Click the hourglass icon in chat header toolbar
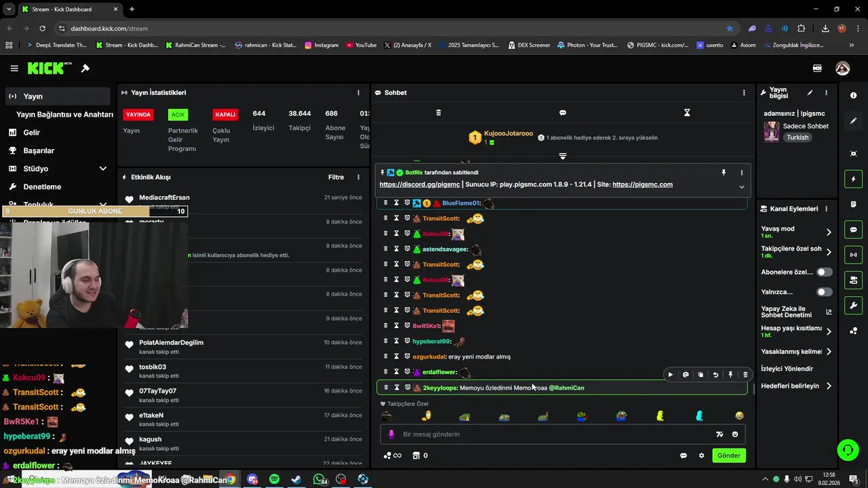 (687, 113)
